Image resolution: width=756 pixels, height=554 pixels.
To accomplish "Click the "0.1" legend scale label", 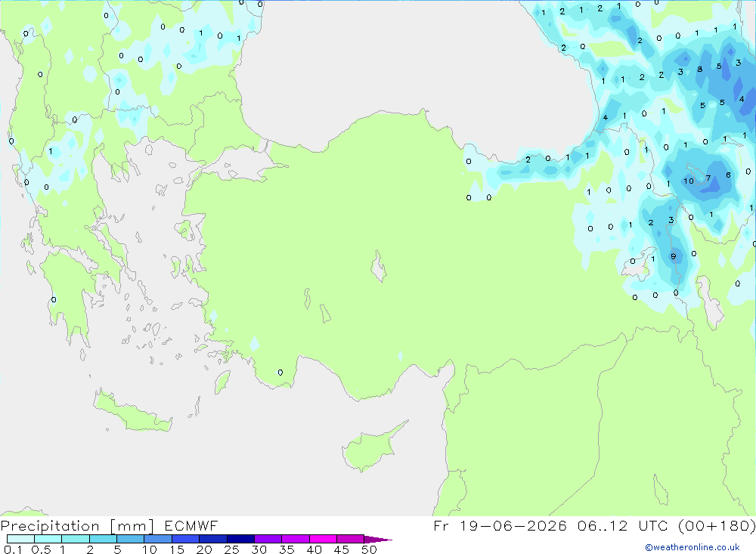I will coord(13,549).
